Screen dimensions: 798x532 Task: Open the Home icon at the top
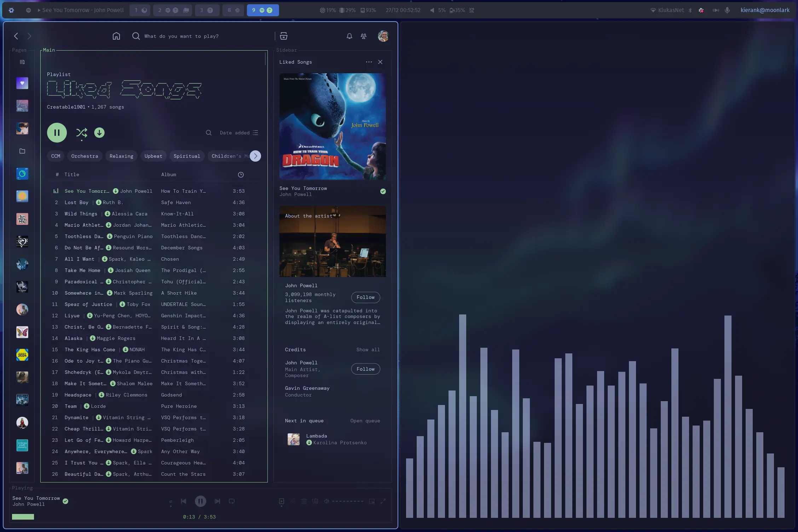tap(116, 36)
